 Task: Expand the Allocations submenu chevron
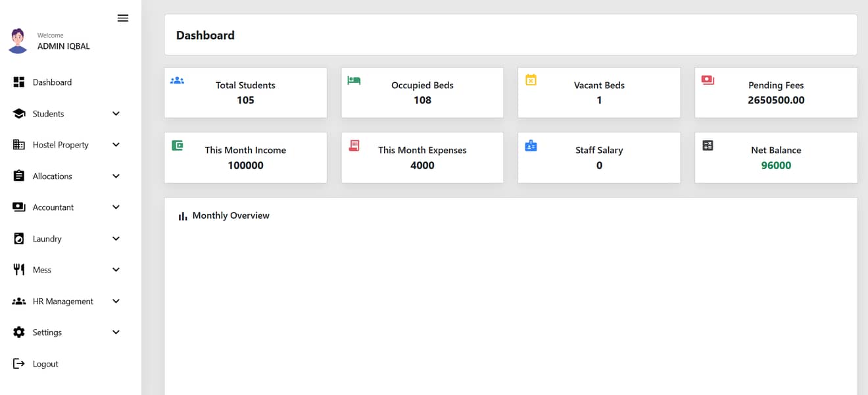point(116,176)
